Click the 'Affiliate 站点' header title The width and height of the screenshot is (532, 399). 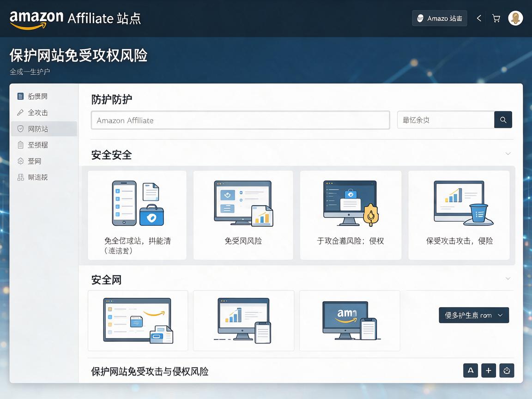point(104,18)
